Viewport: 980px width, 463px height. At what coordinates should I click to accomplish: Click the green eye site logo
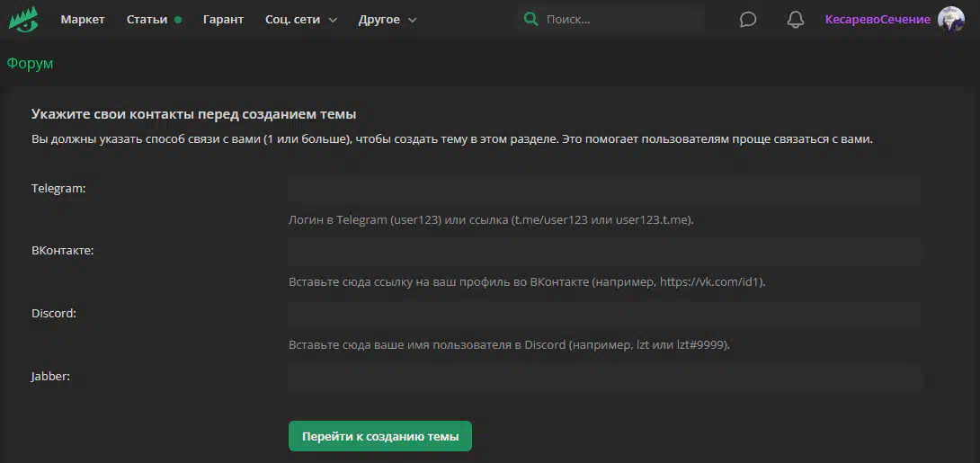point(23,19)
